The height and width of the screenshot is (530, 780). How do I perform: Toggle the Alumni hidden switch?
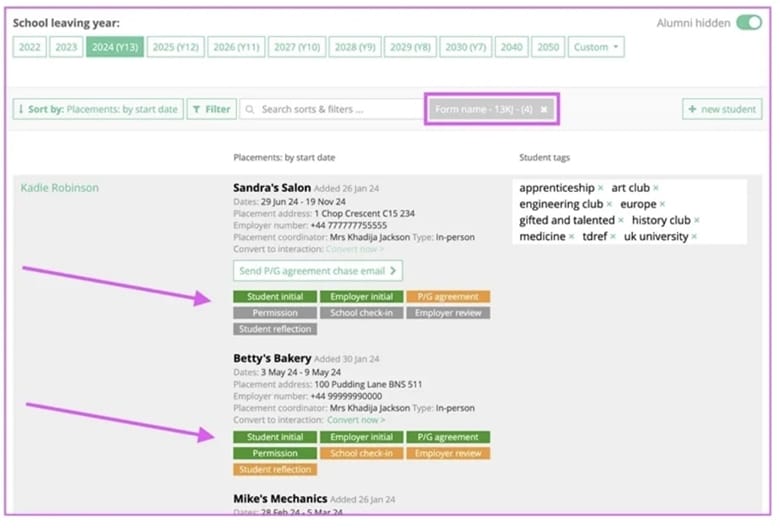point(749,23)
